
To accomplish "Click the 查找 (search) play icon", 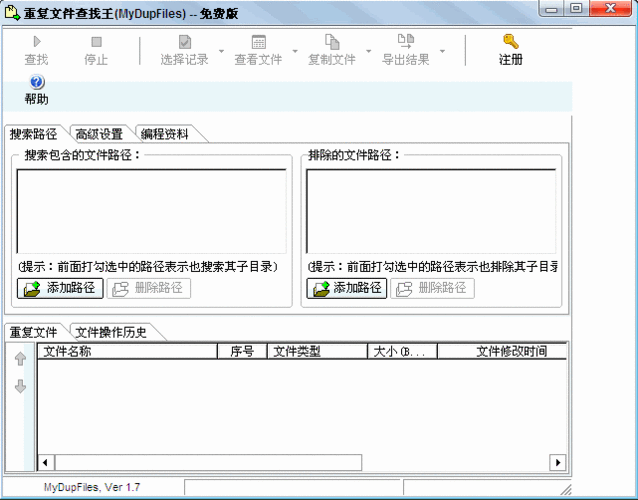I will (x=37, y=41).
